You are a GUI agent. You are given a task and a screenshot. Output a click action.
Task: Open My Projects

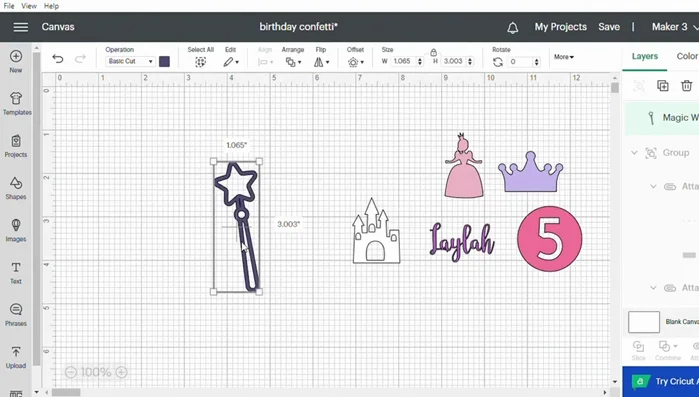[x=561, y=27]
